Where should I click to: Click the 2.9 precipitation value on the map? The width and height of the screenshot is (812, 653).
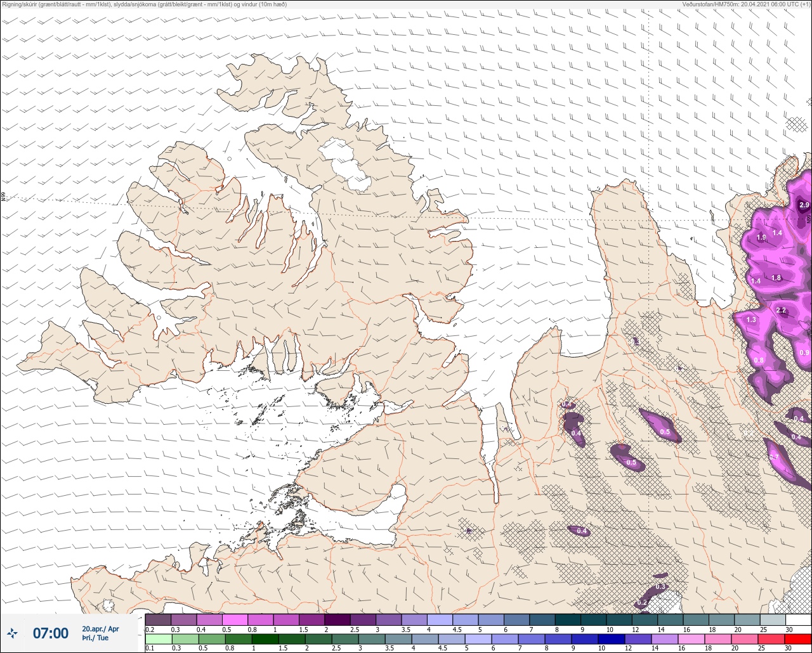(x=804, y=205)
